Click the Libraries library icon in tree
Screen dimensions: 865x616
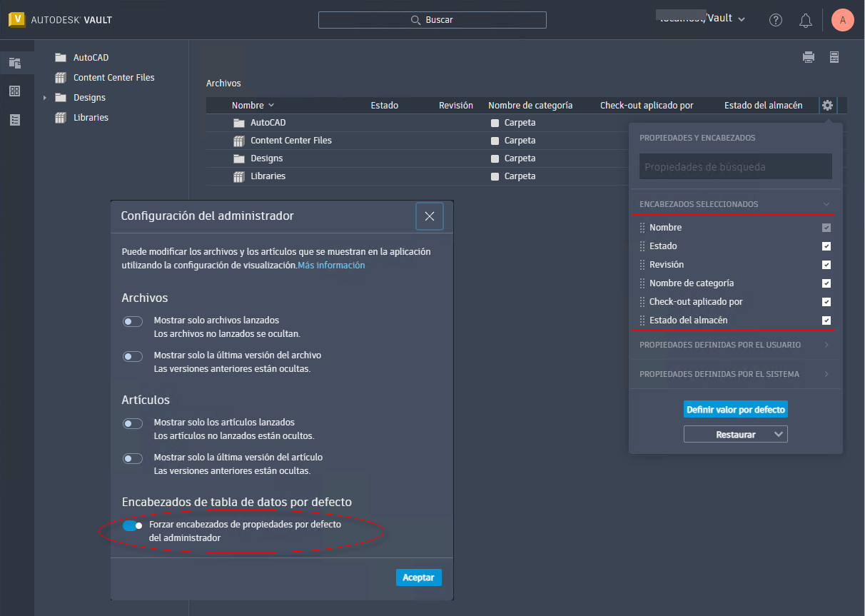(61, 118)
